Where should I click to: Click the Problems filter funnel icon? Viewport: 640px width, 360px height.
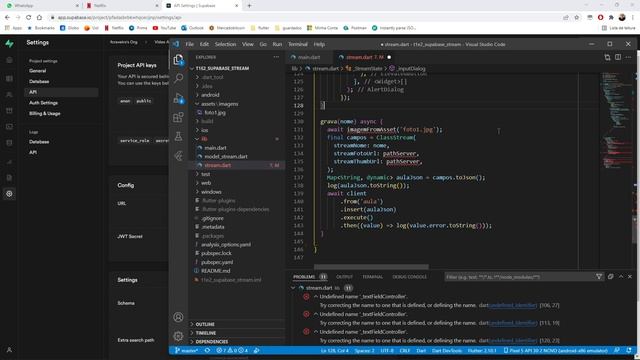599,277
